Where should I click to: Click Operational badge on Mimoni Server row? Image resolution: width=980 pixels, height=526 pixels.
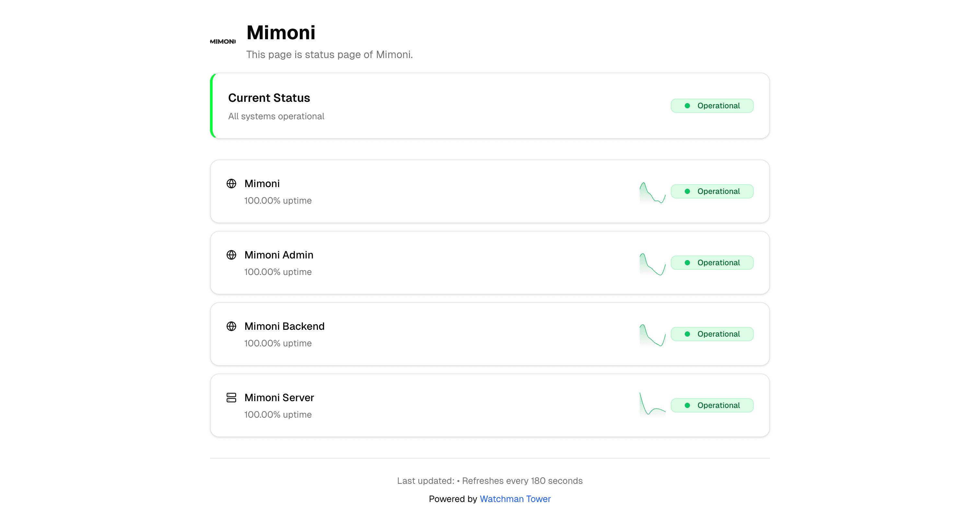coord(712,405)
